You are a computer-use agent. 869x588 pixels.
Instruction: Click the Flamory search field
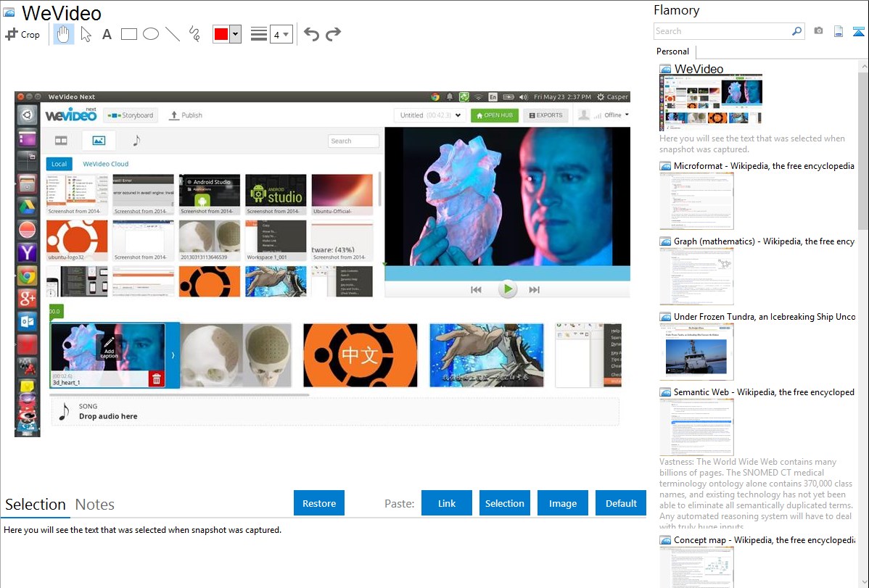(x=722, y=31)
